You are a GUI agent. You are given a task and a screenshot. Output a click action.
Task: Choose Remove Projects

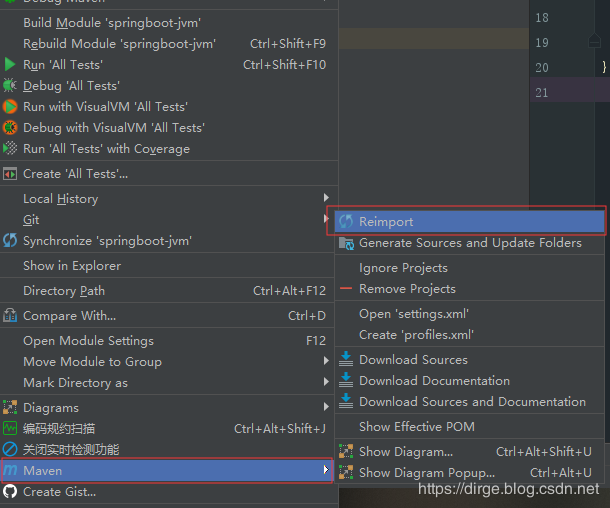[x=469, y=289]
